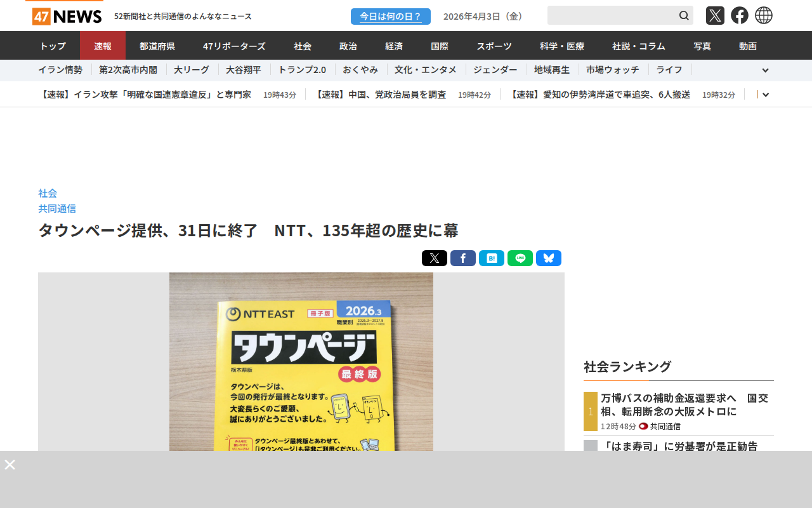The image size is (812, 508).
Task: Open the 地域再生 topic link
Action: [x=552, y=70]
